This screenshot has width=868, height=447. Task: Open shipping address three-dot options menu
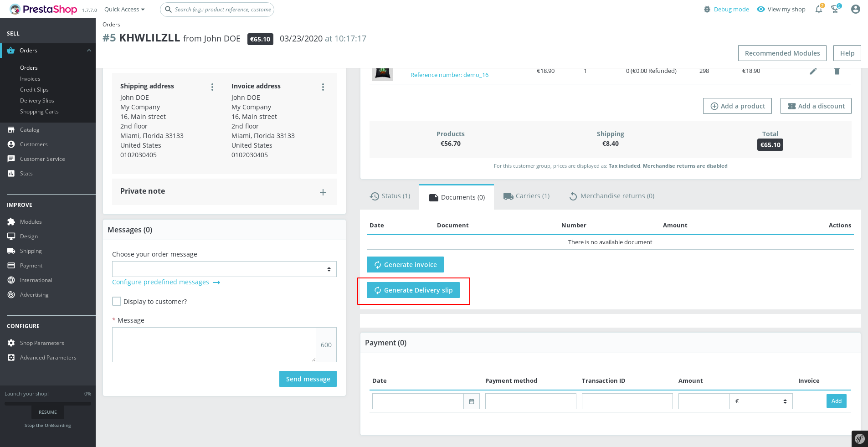[212, 87]
